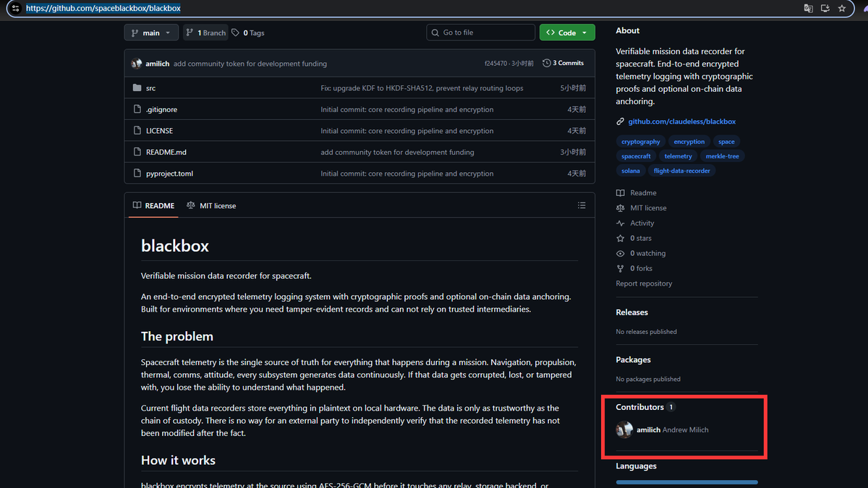The image size is (868, 488).
Task: Open the github.com/claudeless/blackbox link
Action: pyautogui.click(x=682, y=121)
